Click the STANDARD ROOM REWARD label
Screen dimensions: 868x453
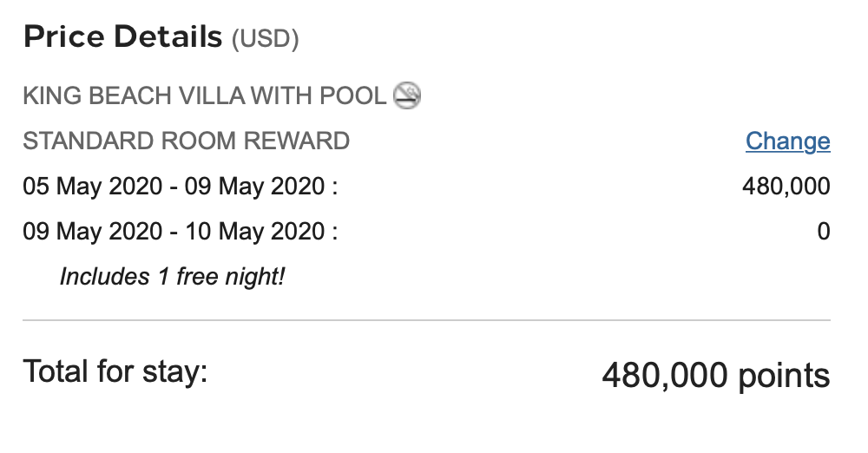click(186, 141)
